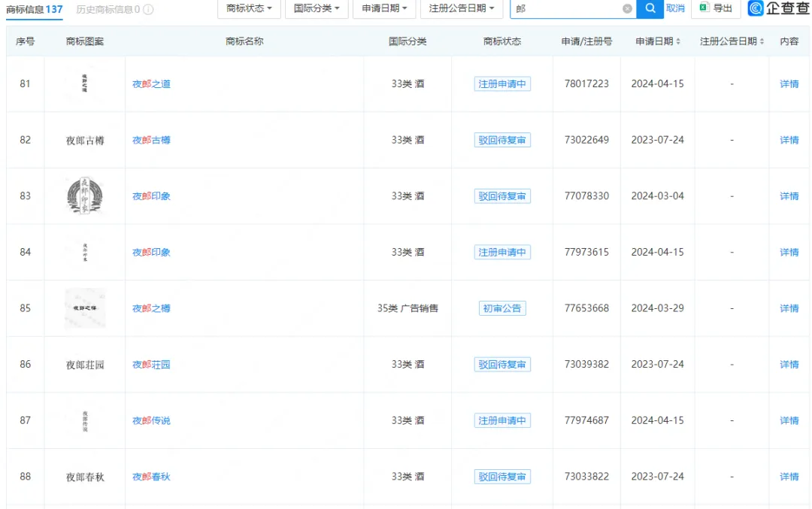Click 注册申请中 status tag in row 84
812x509 pixels.
click(x=501, y=252)
